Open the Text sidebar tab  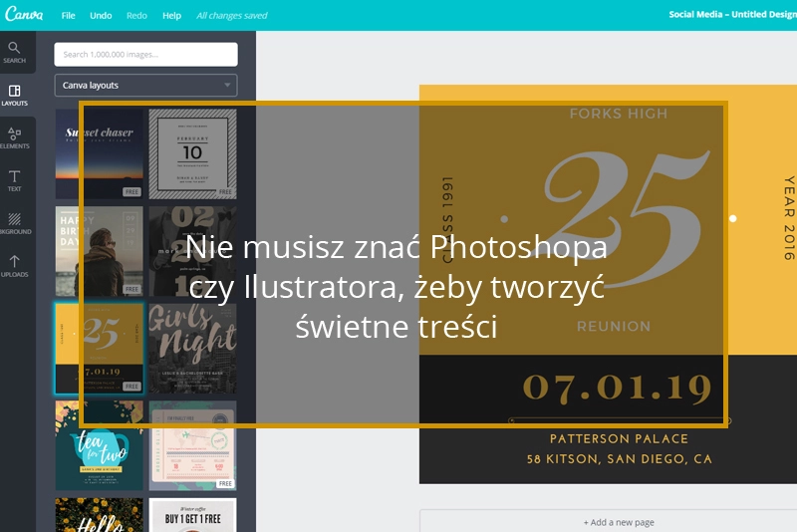tap(14, 180)
